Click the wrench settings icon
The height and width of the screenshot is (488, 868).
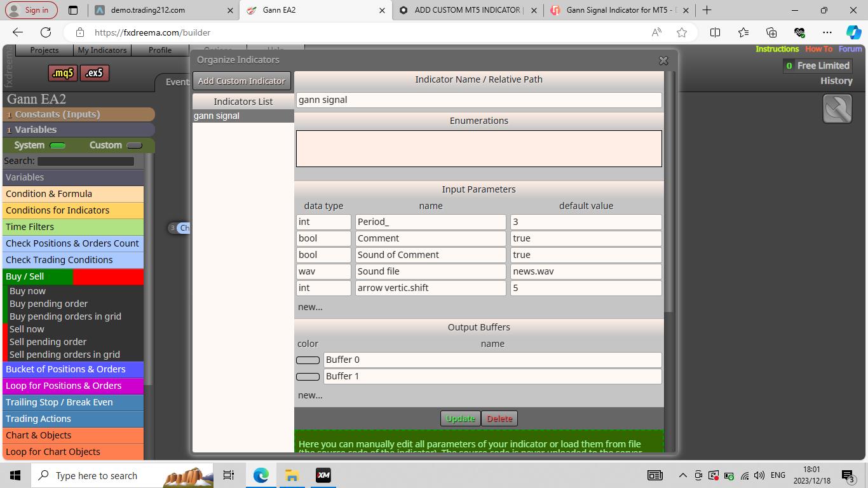coord(837,109)
